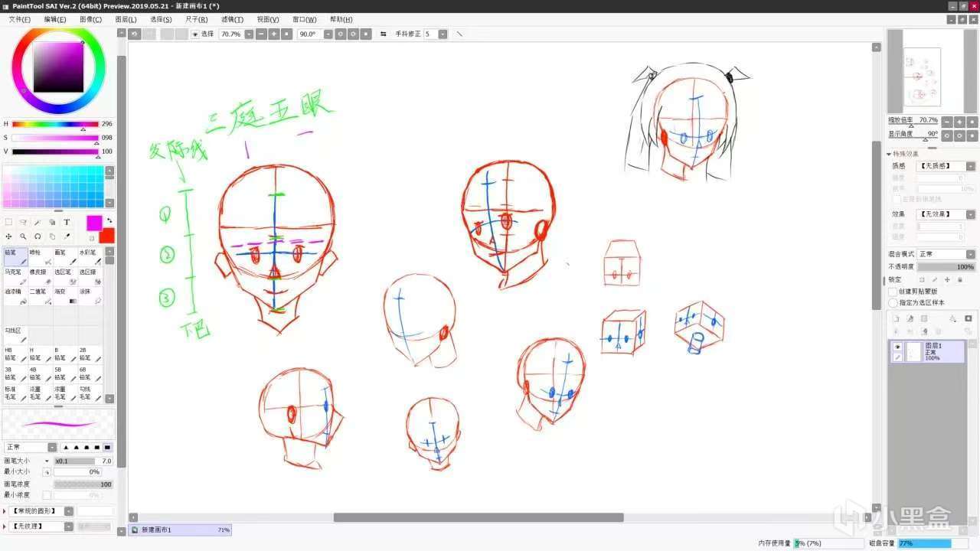980x551 pixels.
Task: Select the magic wand tool
Action: 38,222
